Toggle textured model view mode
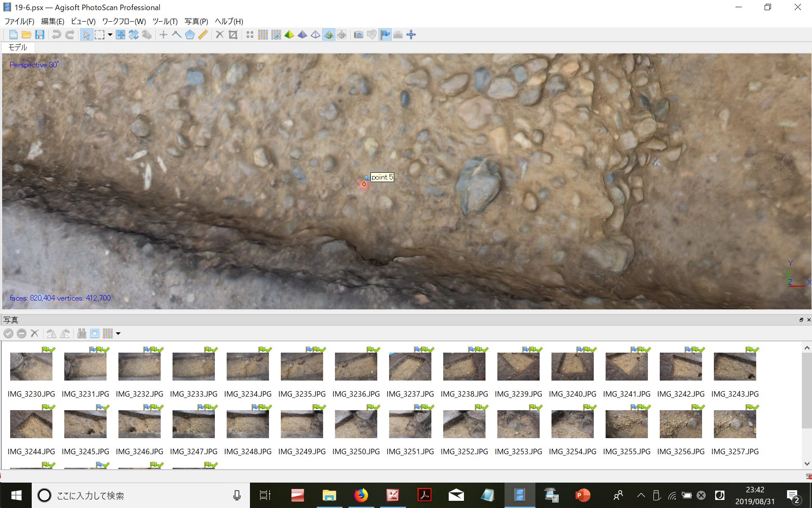This screenshot has height=508, width=812. [x=329, y=35]
